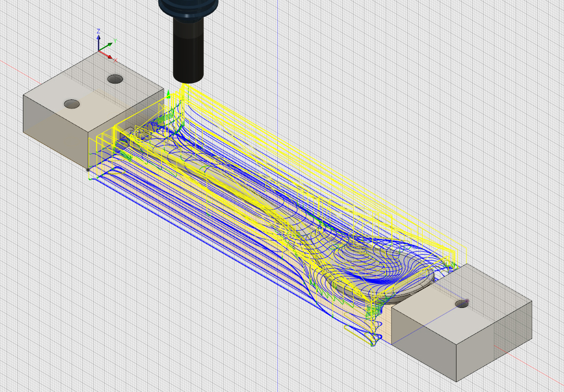Image resolution: width=564 pixels, height=392 pixels.
Task: Click the green plunge arrow near the stock edge
Action: 169,95
